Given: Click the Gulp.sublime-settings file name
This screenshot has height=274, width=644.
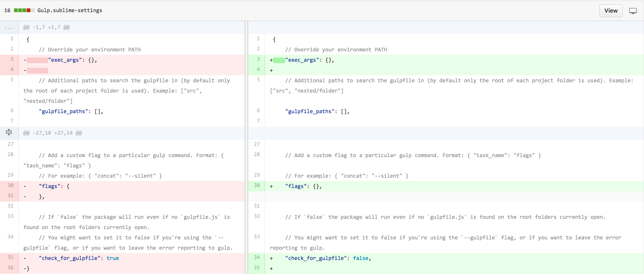Looking at the screenshot, I should pyautogui.click(x=70, y=10).
